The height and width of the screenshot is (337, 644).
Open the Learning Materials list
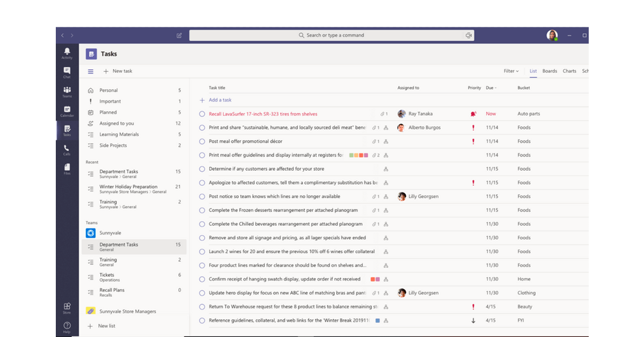tap(134, 134)
